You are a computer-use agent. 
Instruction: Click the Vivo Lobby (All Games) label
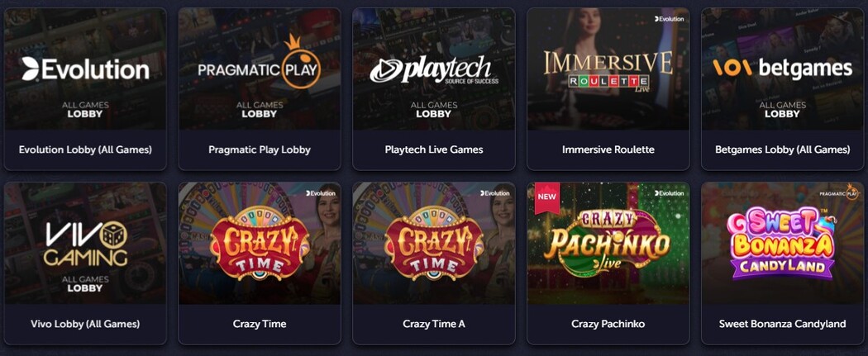(x=85, y=324)
